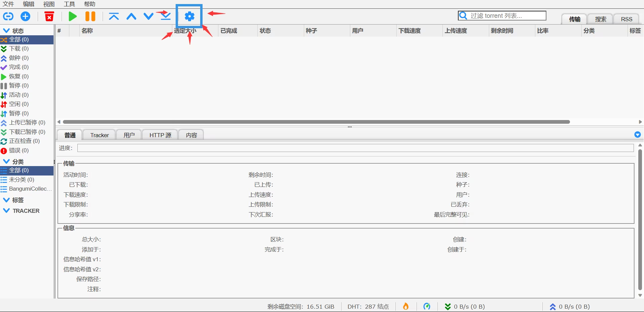644x312 pixels.
Task: Select the 活动 (0) status filter
Action: click(x=27, y=95)
